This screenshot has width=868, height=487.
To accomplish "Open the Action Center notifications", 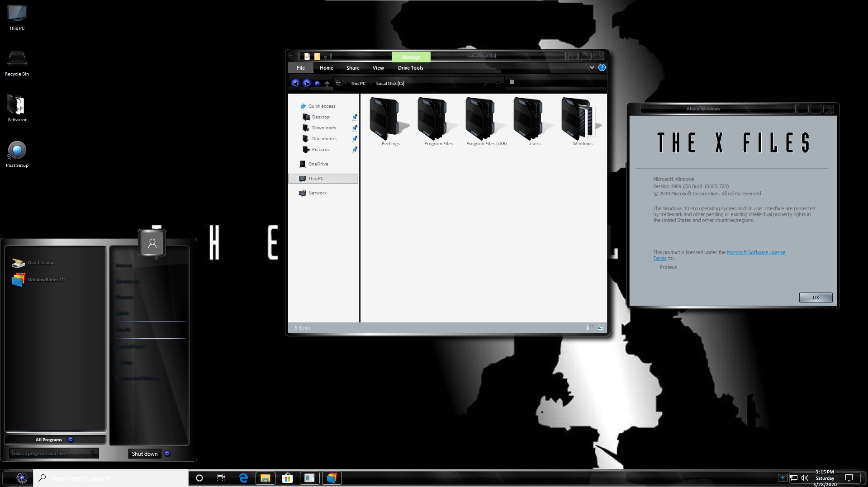I will pyautogui.click(x=849, y=478).
